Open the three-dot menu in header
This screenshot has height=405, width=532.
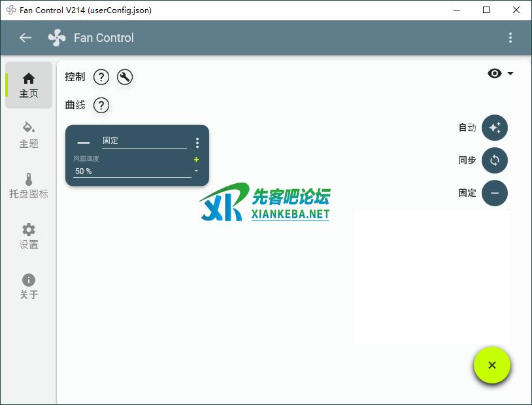point(510,38)
